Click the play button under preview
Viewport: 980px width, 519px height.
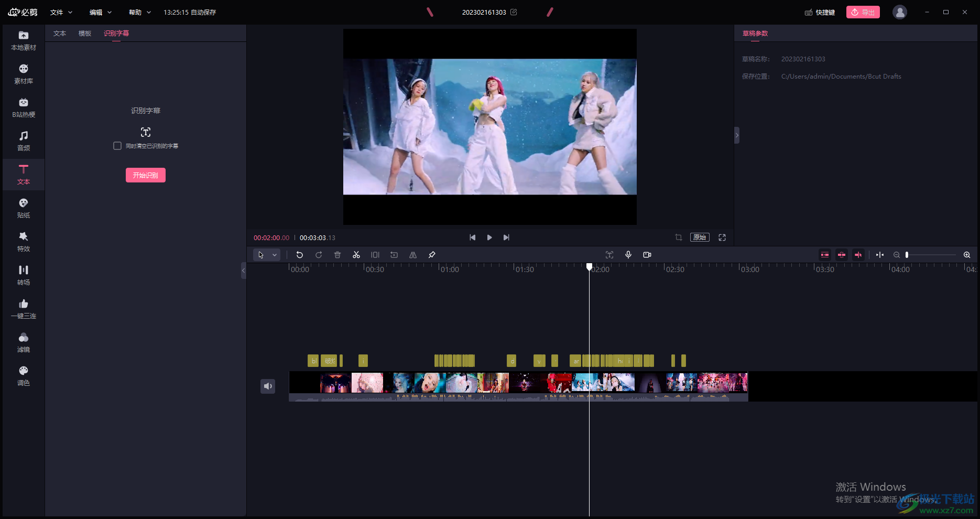pos(489,237)
